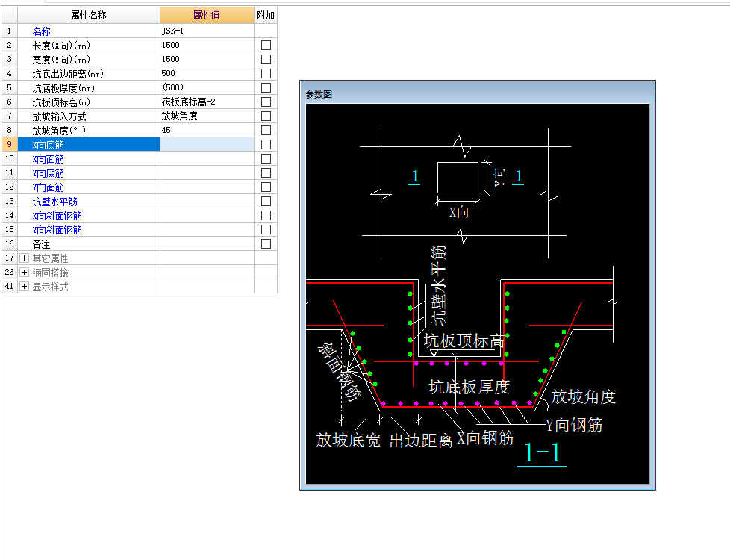
Task: Click the 坑底板厚度 label in diagram
Action: point(469,387)
